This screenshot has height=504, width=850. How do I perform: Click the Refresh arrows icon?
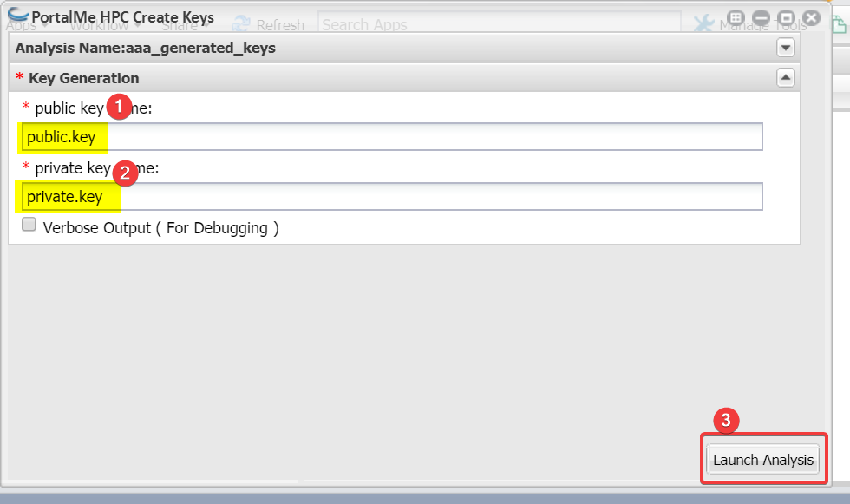click(x=241, y=23)
